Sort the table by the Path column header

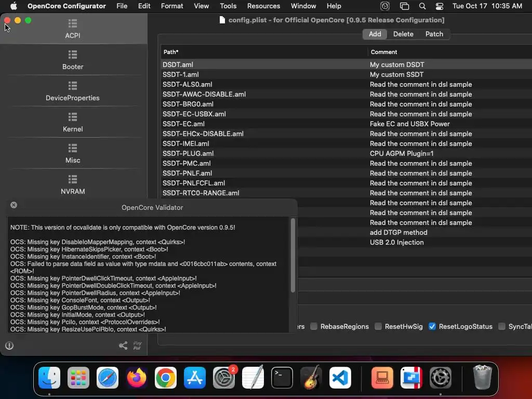pos(264,52)
